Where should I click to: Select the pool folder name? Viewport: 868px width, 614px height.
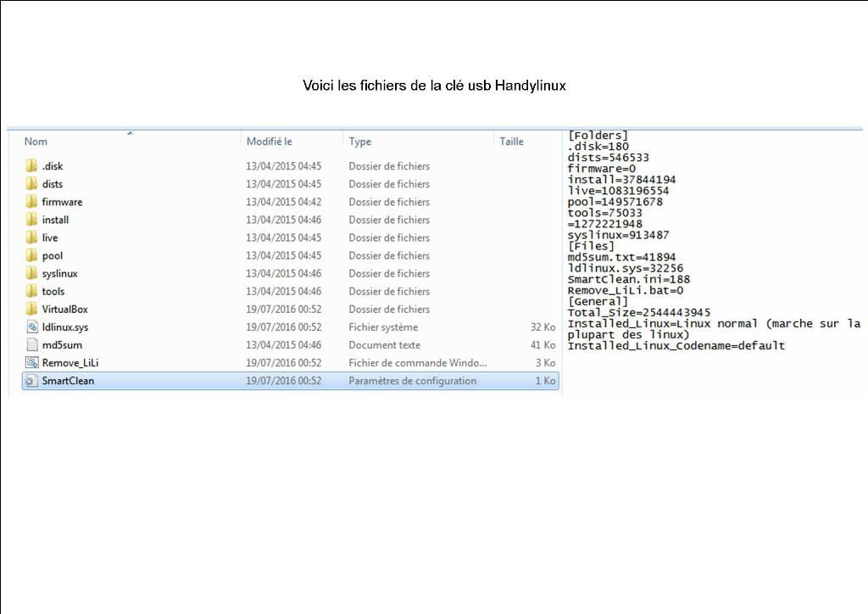point(53,255)
